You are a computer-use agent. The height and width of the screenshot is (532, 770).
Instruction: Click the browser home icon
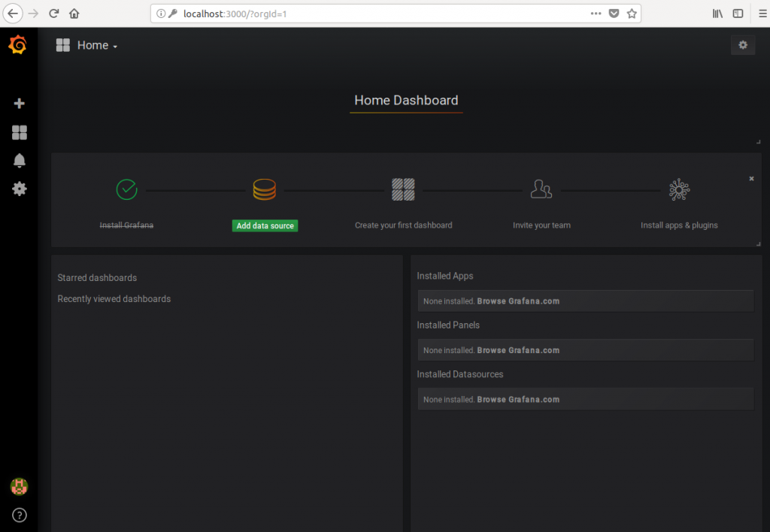pyautogui.click(x=74, y=14)
